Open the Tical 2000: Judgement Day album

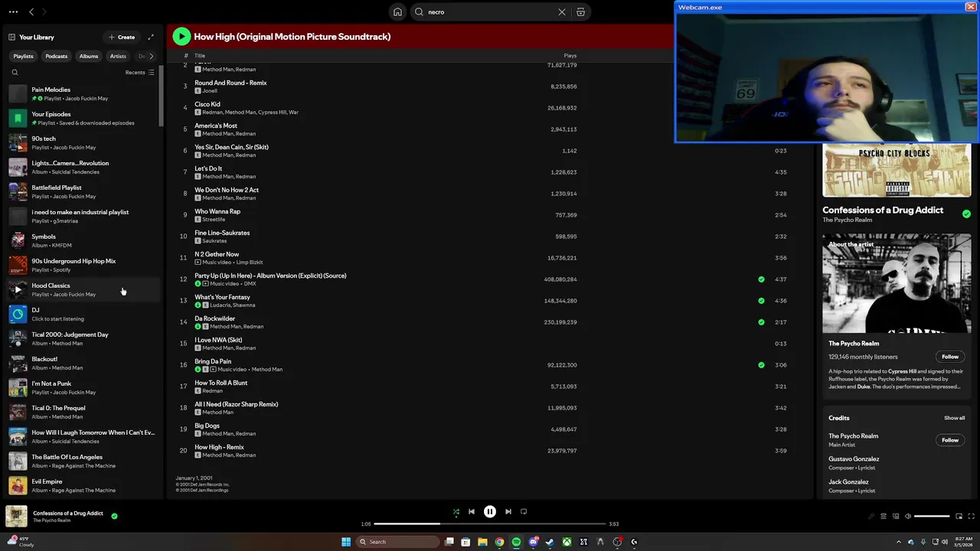coord(83,338)
